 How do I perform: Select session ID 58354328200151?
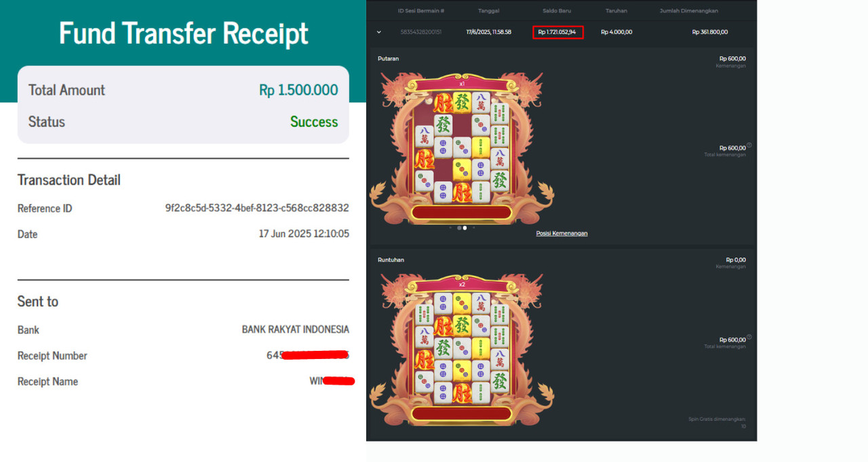tap(421, 32)
